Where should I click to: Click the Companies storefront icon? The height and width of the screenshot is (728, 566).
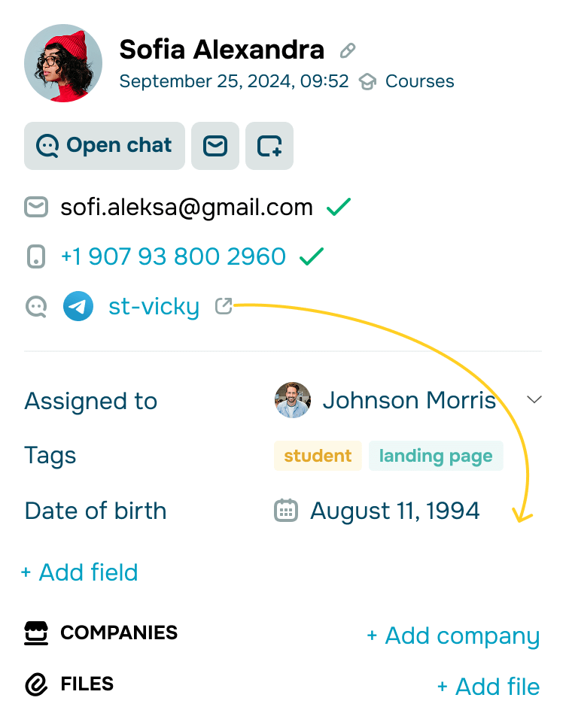[x=35, y=633]
